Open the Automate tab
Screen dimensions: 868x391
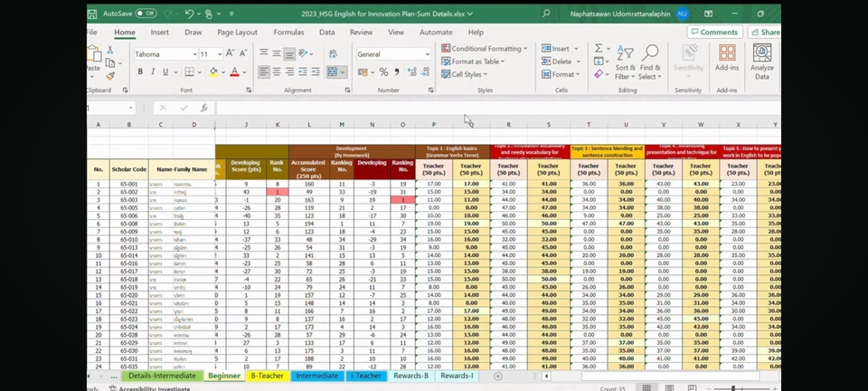[436, 32]
